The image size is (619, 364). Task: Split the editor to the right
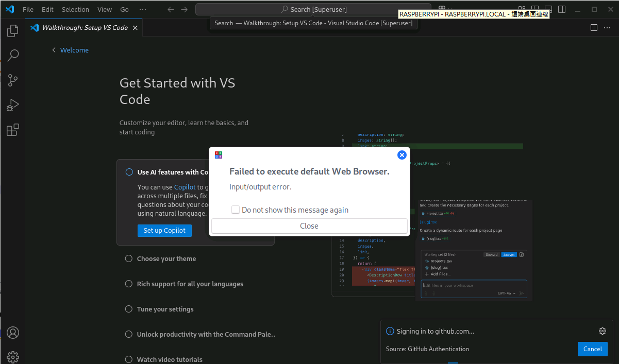tap(594, 28)
